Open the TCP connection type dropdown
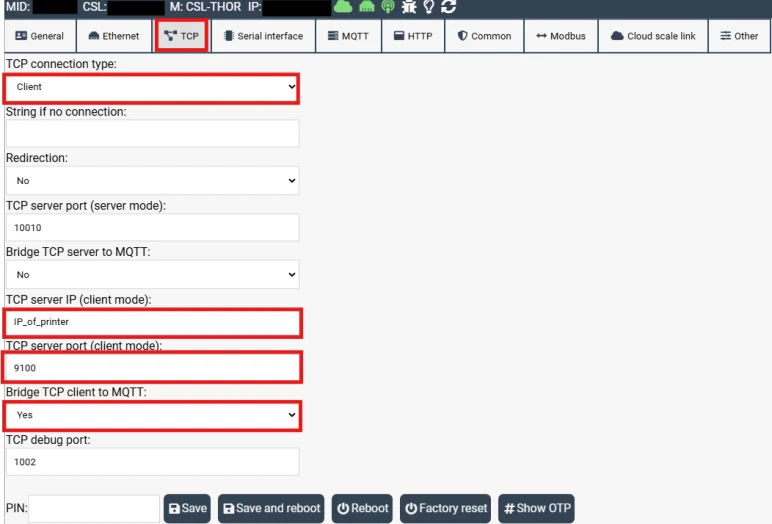The width and height of the screenshot is (772, 524). (151, 88)
